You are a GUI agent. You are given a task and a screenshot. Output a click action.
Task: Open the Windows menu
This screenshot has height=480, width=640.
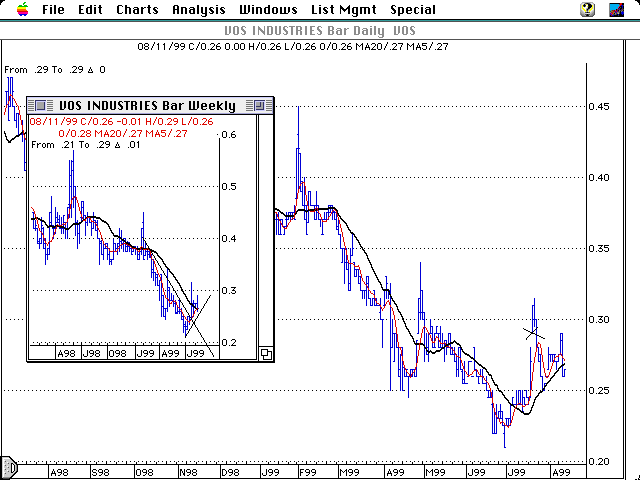coord(268,10)
